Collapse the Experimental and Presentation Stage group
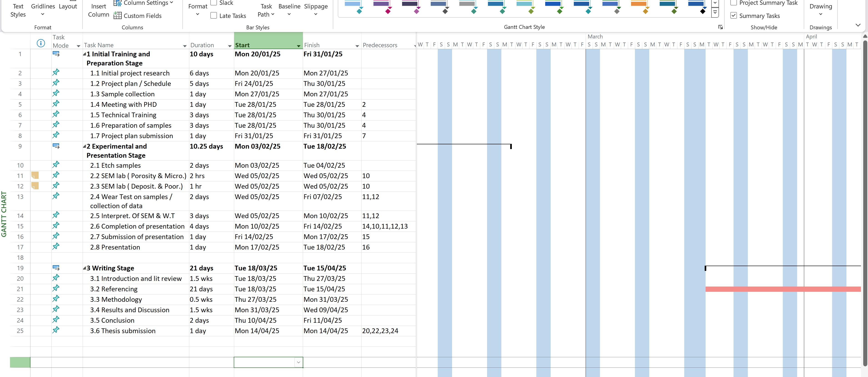The height and width of the screenshot is (377, 868). (85, 146)
